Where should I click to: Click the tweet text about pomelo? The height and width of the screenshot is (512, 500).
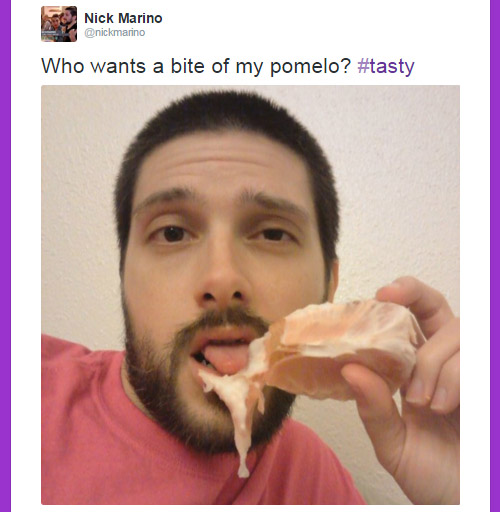point(228,66)
